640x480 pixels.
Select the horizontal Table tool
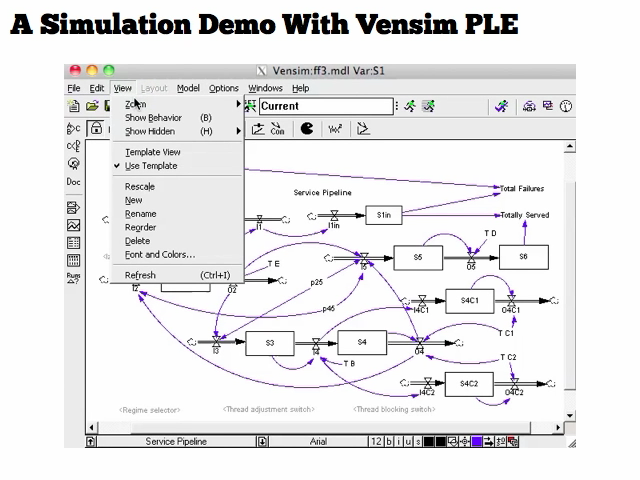(73, 243)
